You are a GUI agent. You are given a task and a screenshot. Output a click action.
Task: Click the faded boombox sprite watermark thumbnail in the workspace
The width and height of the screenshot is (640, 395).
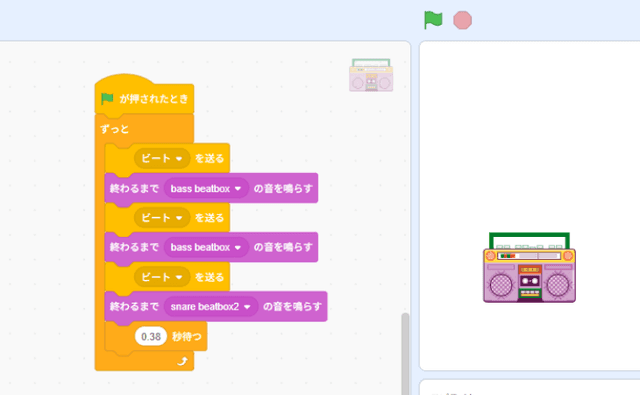(371, 75)
